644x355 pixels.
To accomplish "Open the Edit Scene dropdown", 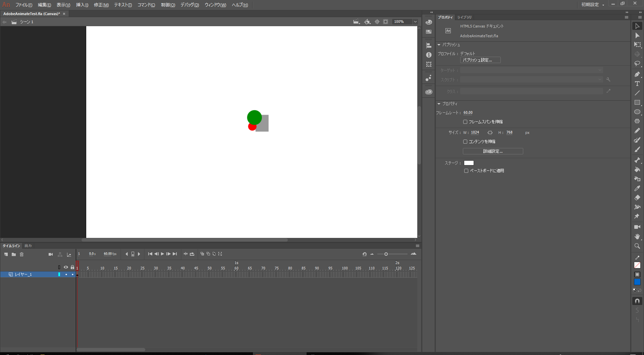I will coord(356,21).
